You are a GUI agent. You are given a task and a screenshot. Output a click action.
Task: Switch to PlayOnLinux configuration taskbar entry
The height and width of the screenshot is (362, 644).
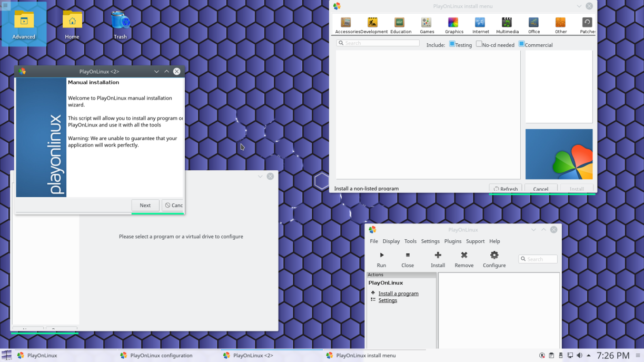click(168, 356)
